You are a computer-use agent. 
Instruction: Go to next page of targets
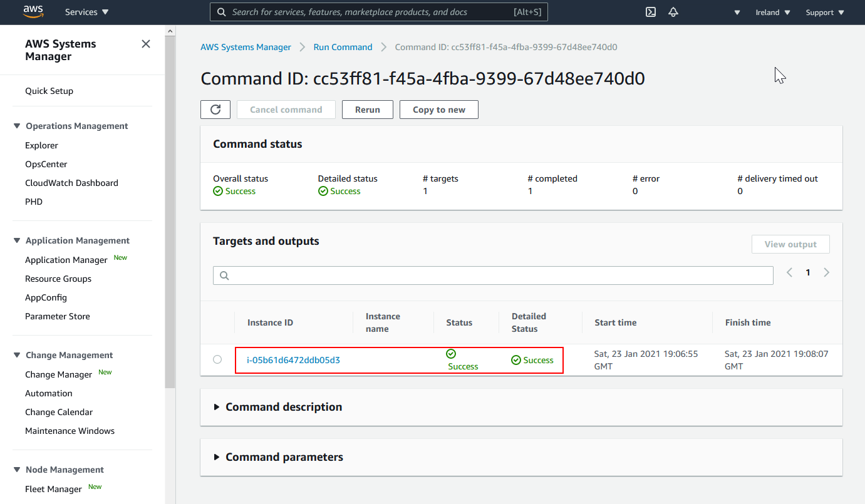coord(827,272)
